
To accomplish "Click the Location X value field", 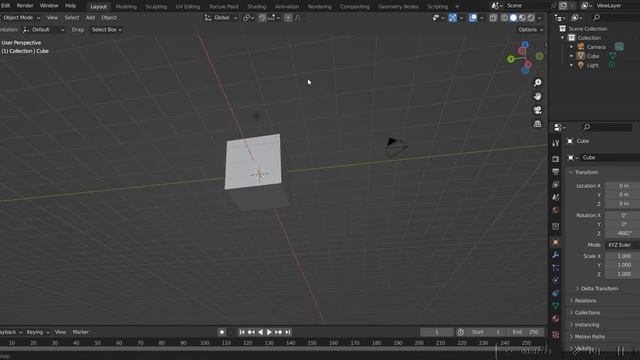I will (622, 186).
